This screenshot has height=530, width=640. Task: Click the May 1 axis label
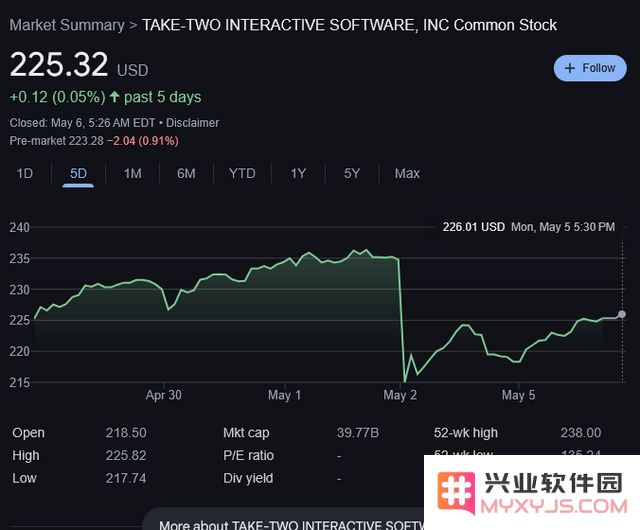click(x=284, y=395)
